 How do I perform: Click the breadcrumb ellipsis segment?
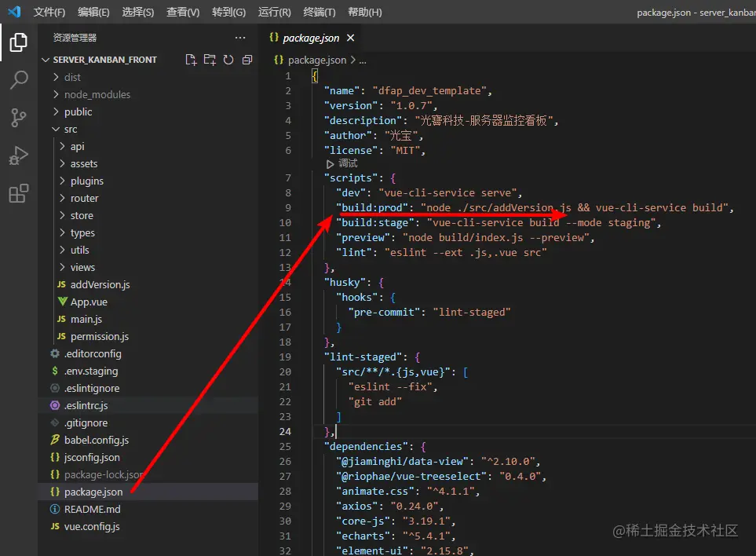pos(363,60)
